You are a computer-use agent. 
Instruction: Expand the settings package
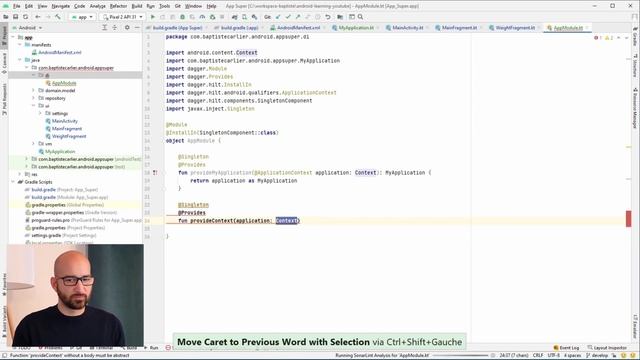tap(40, 113)
